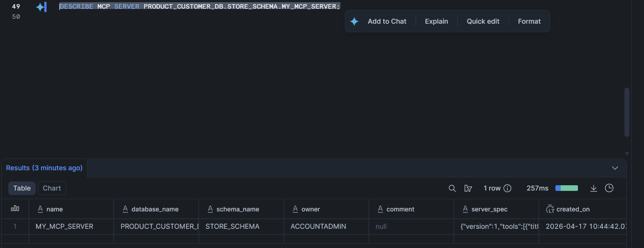Image resolution: width=644 pixels, height=248 pixels.
Task: Click the Explain button
Action: tap(436, 21)
